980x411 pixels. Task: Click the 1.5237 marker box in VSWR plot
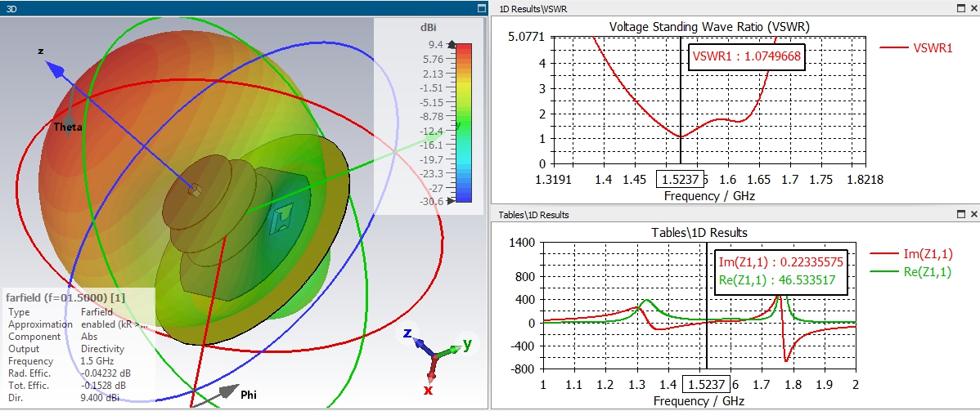(680, 180)
